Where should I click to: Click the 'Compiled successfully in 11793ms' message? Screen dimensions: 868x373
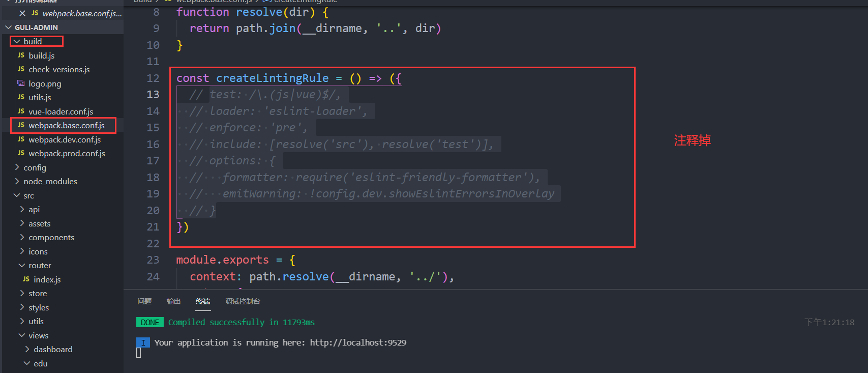(x=242, y=323)
